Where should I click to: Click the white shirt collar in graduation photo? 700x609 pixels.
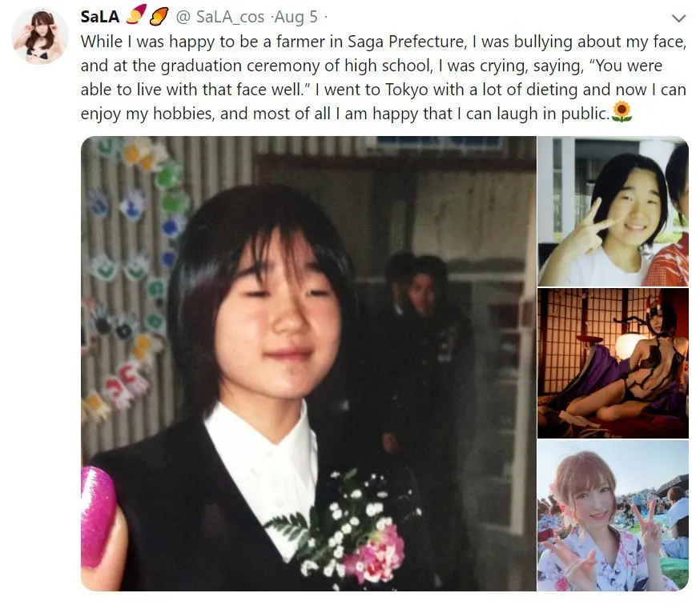point(261,464)
